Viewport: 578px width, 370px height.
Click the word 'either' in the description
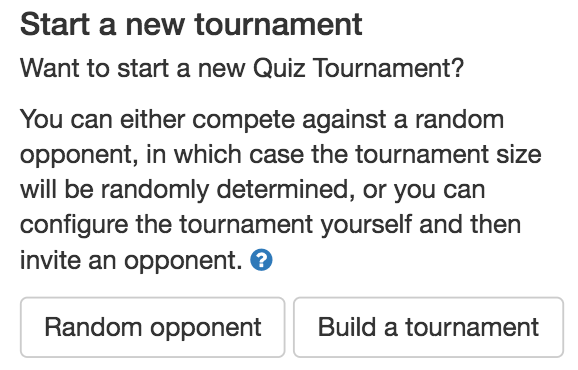pos(153,120)
